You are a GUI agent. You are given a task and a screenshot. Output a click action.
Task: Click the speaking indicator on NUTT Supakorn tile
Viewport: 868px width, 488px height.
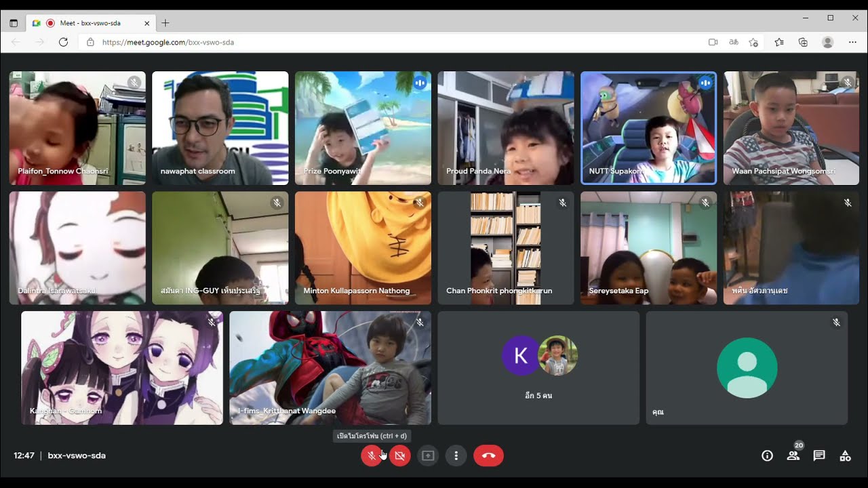(705, 83)
